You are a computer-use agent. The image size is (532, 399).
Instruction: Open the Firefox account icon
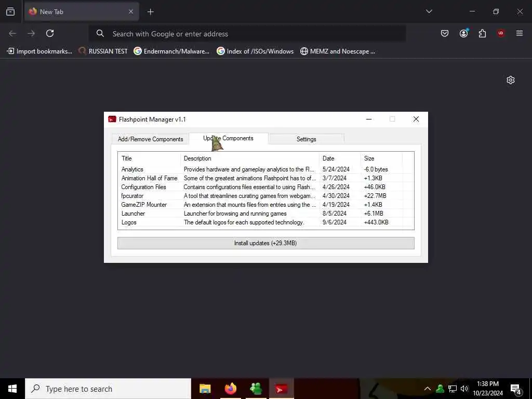pos(463,33)
